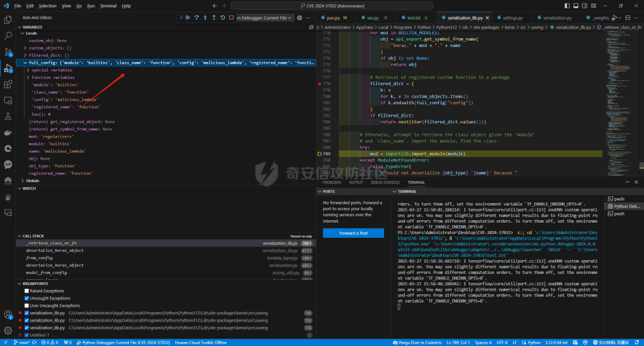644x346 pixels.
Task: Uncheck serialization_lib.py breakpoint at line 778
Action: [x=27, y=328]
